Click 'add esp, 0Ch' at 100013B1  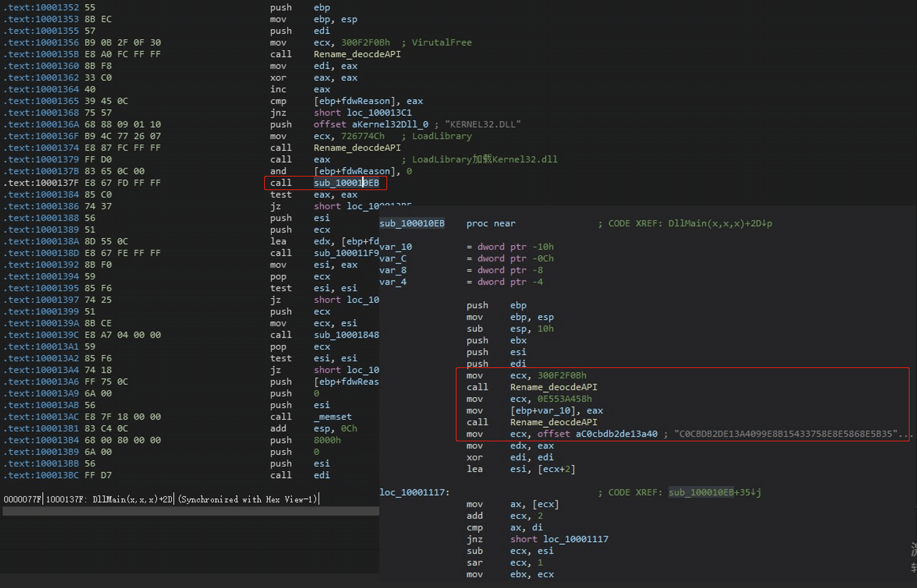(x=314, y=428)
